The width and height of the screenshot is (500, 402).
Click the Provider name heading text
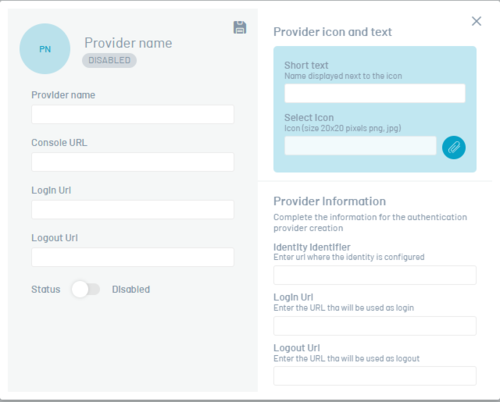128,43
